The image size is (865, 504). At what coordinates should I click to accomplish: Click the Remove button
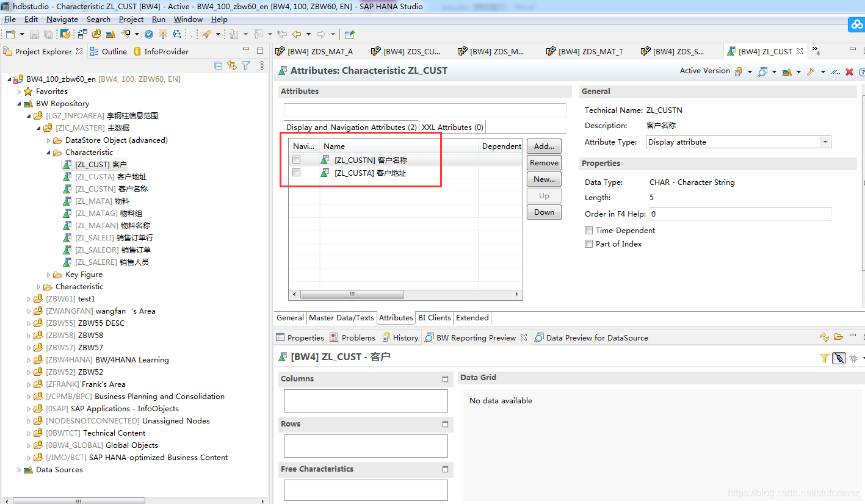[544, 163]
